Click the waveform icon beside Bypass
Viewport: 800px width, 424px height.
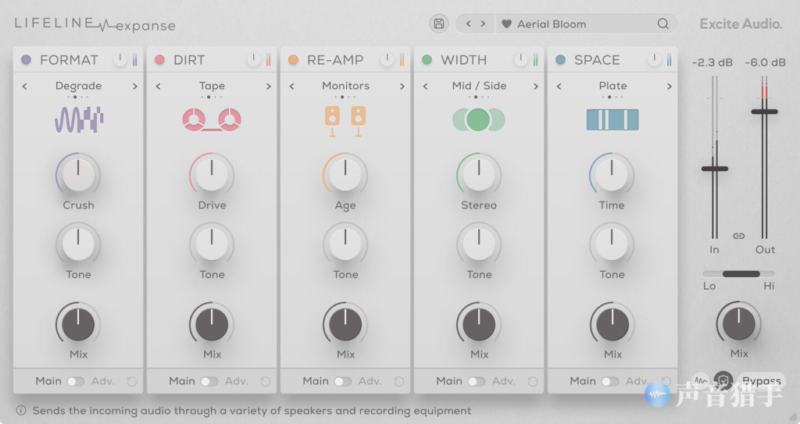coord(701,381)
